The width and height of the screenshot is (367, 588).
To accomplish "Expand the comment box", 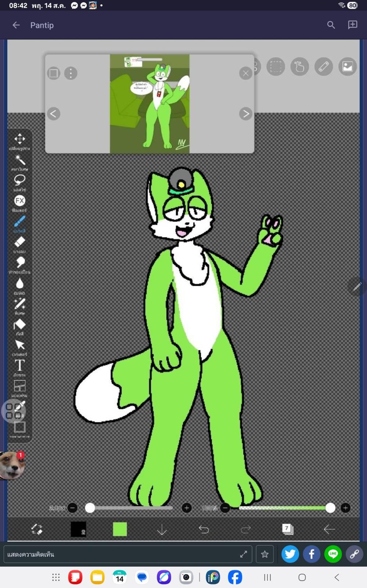I will pos(243,554).
